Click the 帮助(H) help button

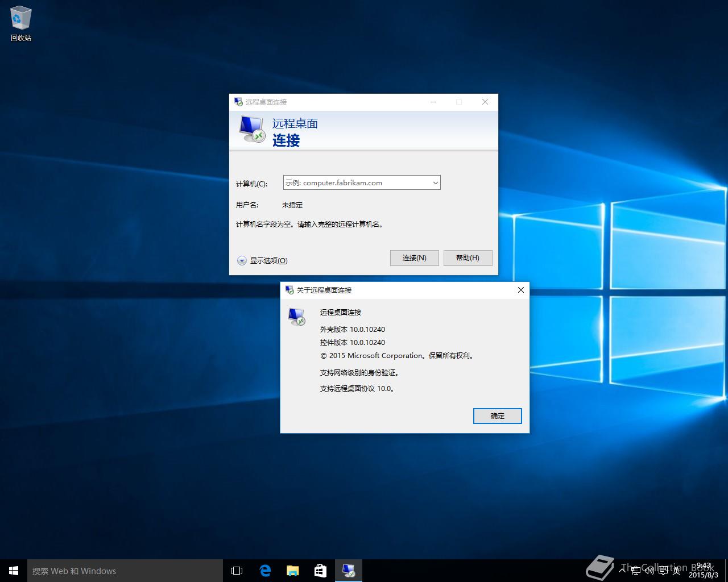(x=468, y=257)
